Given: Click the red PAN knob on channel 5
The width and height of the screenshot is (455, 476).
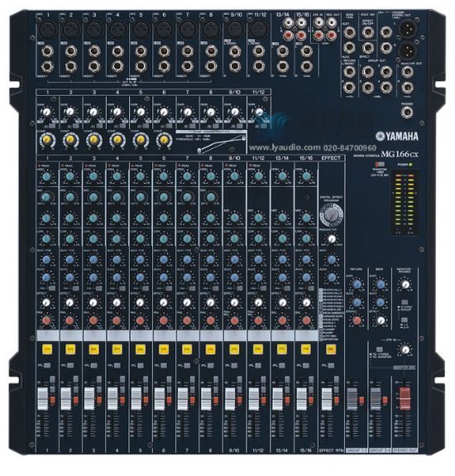Looking at the screenshot, I should click(x=140, y=320).
